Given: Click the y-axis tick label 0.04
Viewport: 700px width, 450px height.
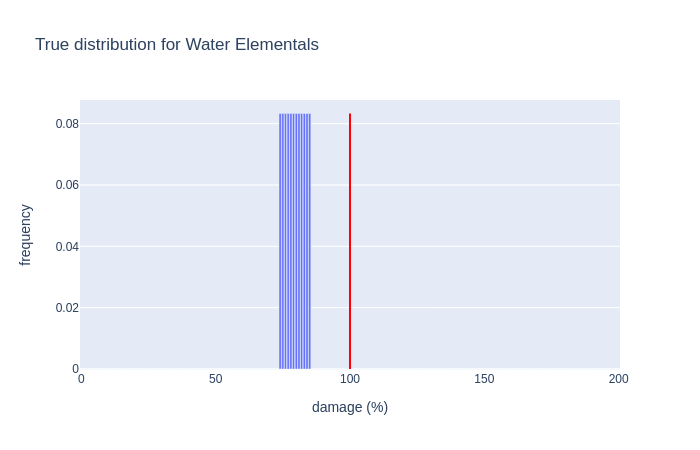Looking at the screenshot, I should (x=67, y=246).
